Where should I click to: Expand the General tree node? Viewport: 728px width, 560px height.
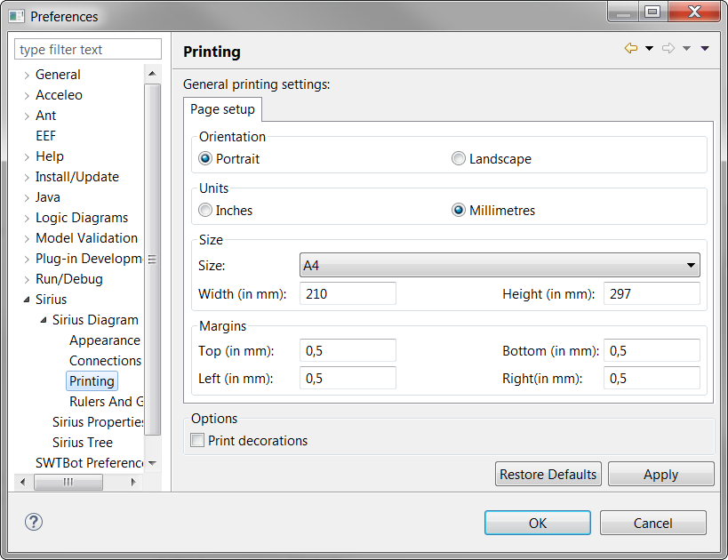pyautogui.click(x=27, y=76)
